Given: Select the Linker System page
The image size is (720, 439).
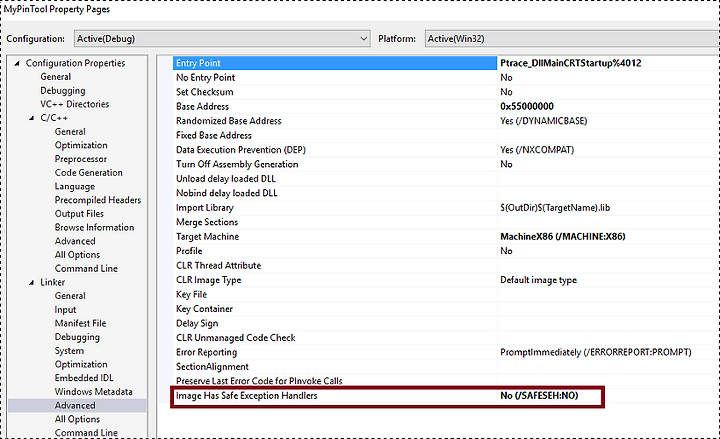Looking at the screenshot, I should 69,351.
